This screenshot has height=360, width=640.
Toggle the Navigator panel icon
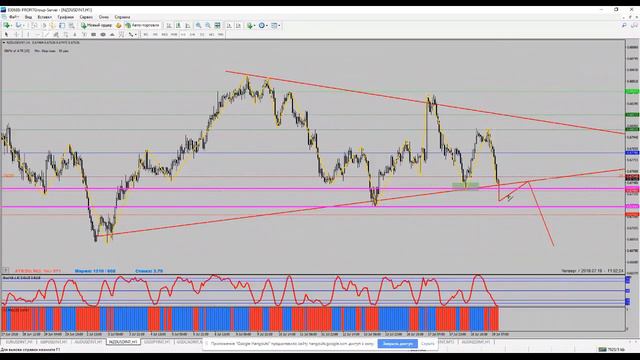click(53, 25)
